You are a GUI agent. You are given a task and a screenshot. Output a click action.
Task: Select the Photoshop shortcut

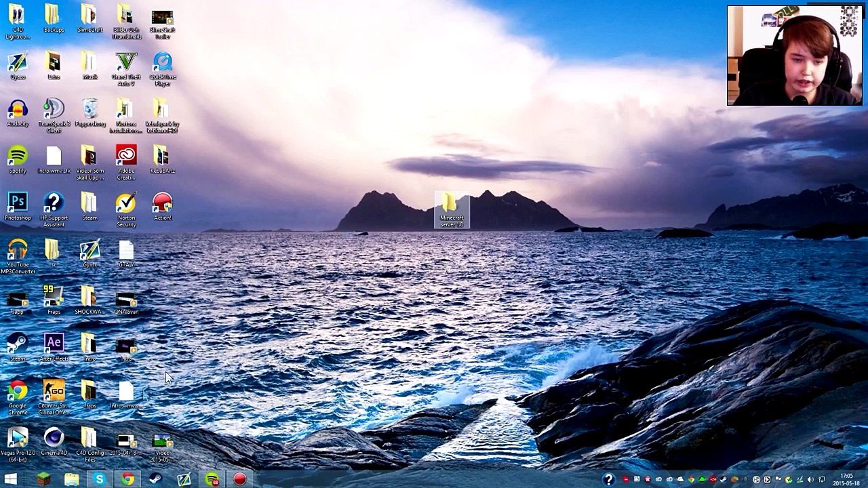click(18, 207)
